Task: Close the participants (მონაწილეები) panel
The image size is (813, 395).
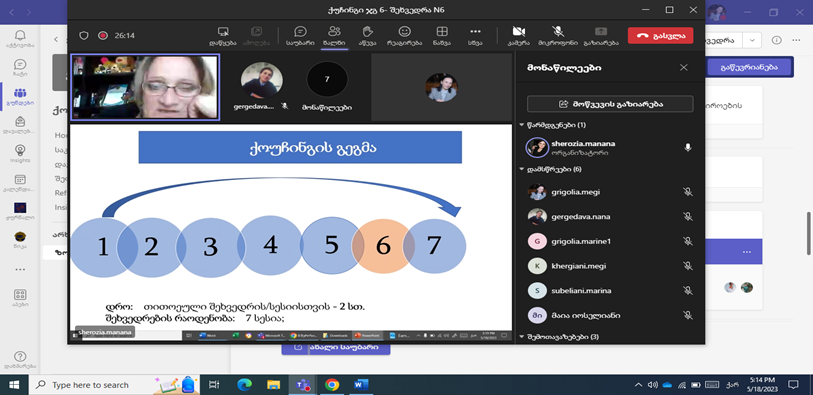Action: tap(683, 67)
